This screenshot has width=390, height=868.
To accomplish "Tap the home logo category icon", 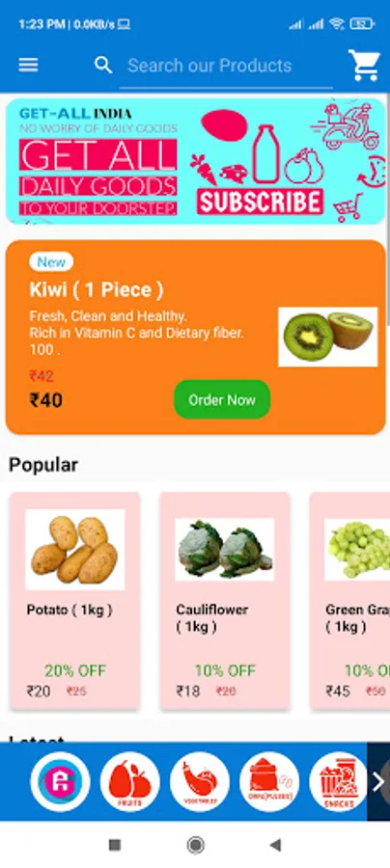I will pos(60,781).
